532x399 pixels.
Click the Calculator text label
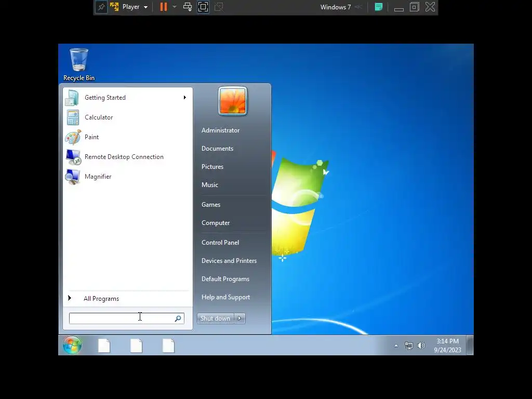pyautogui.click(x=99, y=117)
